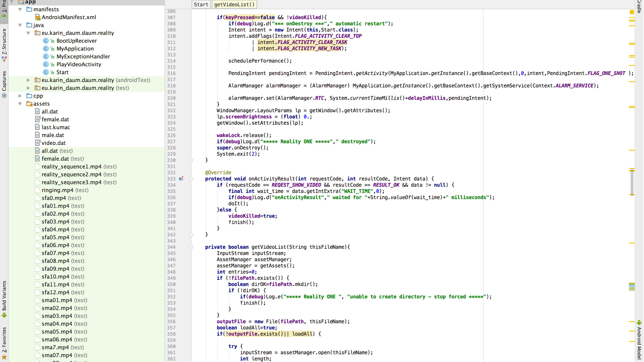Click the BootUpReceiver class icon
The image size is (644, 362).
46,41
